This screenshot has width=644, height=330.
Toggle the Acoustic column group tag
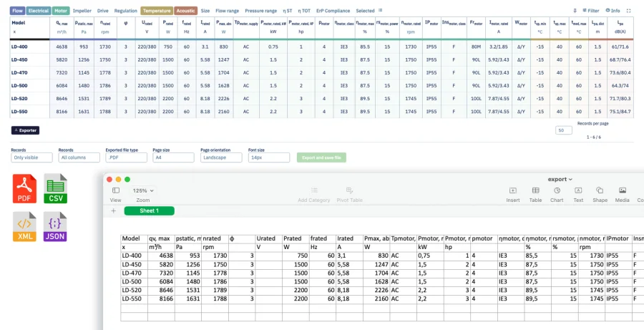(x=185, y=11)
